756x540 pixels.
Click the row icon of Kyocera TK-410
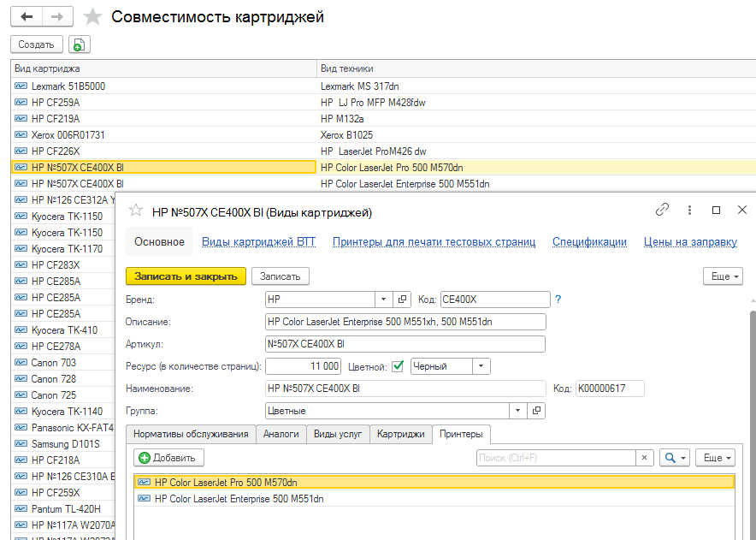coord(21,329)
